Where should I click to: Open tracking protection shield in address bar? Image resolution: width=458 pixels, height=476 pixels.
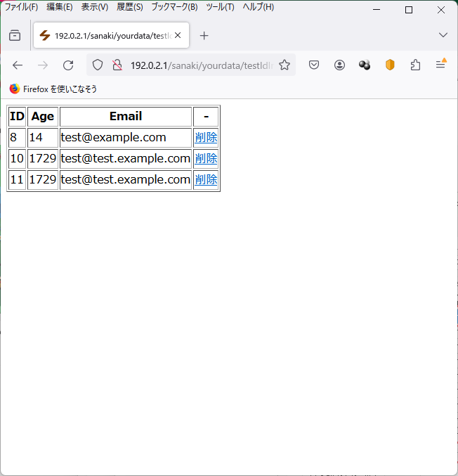click(x=98, y=65)
